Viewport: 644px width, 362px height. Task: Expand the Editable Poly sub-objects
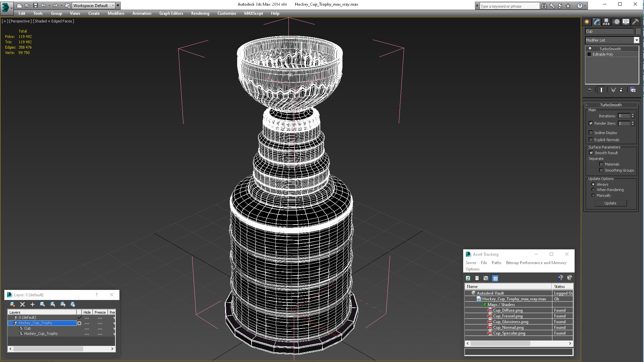click(589, 54)
